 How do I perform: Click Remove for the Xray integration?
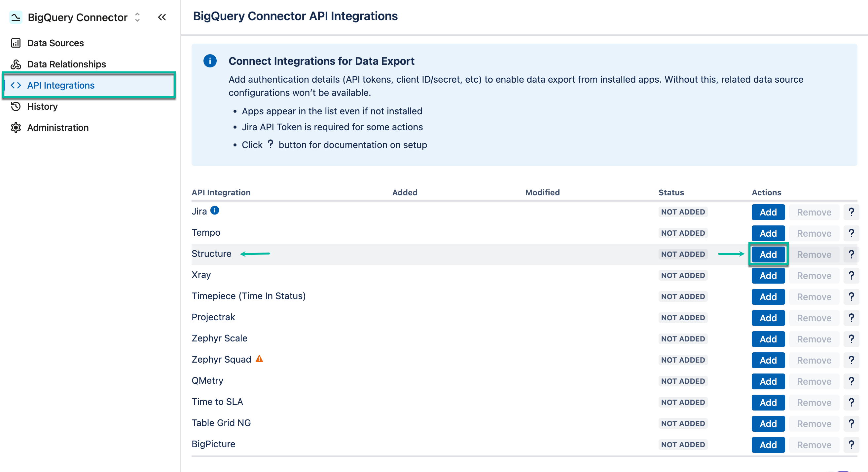814,275
